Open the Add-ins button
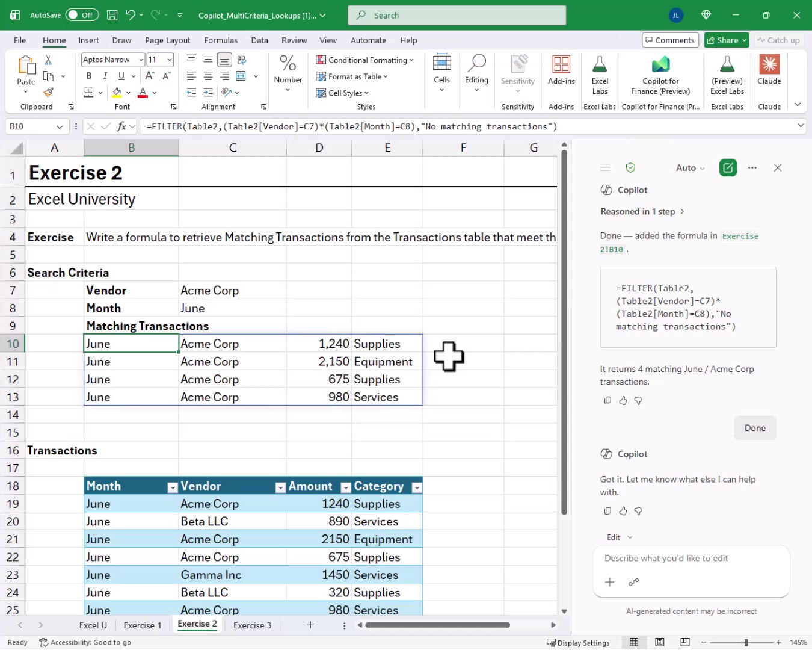The image size is (812, 650). [x=561, y=70]
